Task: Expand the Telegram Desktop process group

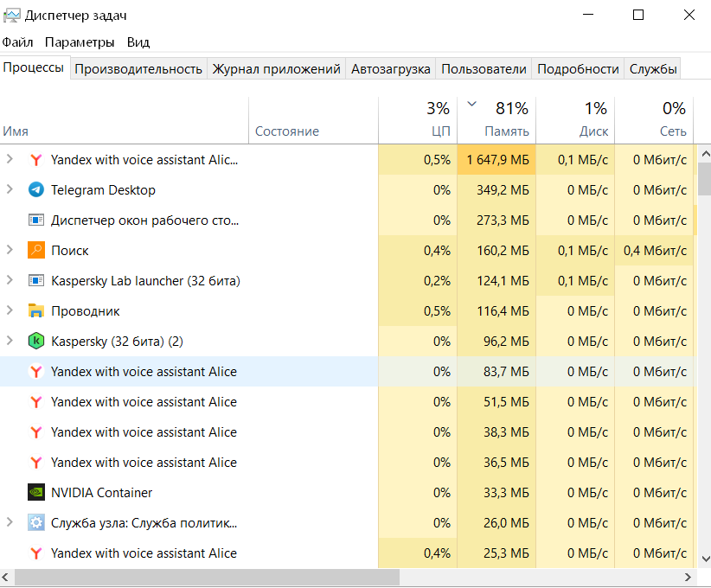Action: pyautogui.click(x=10, y=190)
